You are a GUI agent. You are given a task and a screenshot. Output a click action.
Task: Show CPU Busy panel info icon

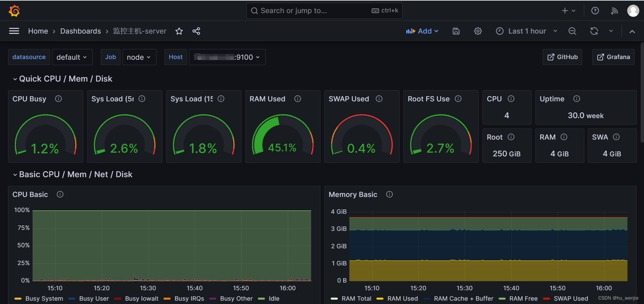(58, 99)
